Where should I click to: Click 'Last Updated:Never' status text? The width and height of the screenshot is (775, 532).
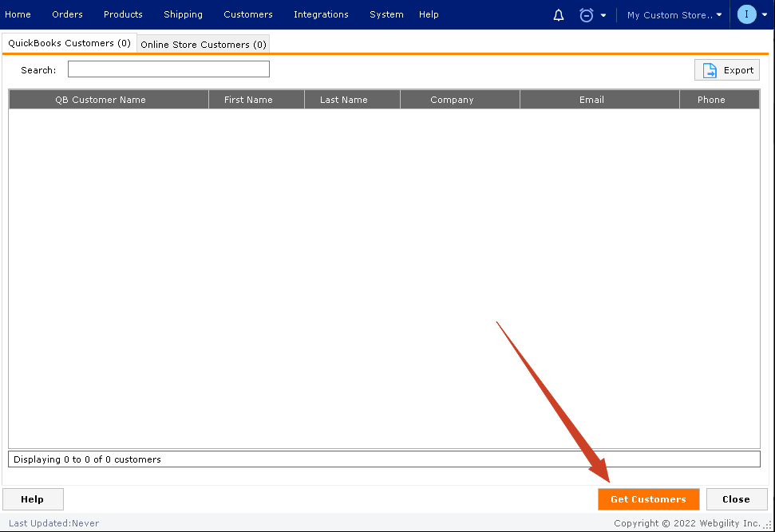tap(53, 523)
